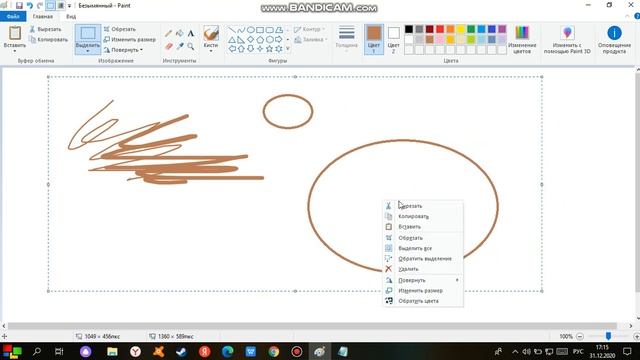Click the Undo arrow in title bar
Screen dimensions: 640x360
tap(29, 6)
